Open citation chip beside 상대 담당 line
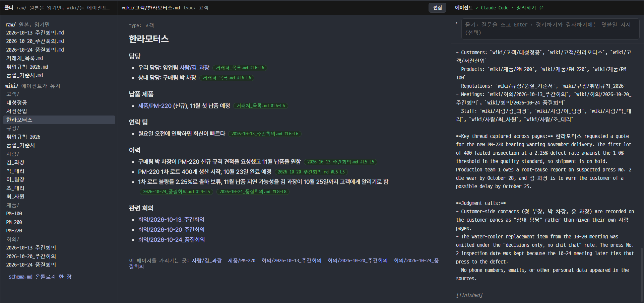The height and width of the screenshot is (303, 644). pyautogui.click(x=227, y=78)
